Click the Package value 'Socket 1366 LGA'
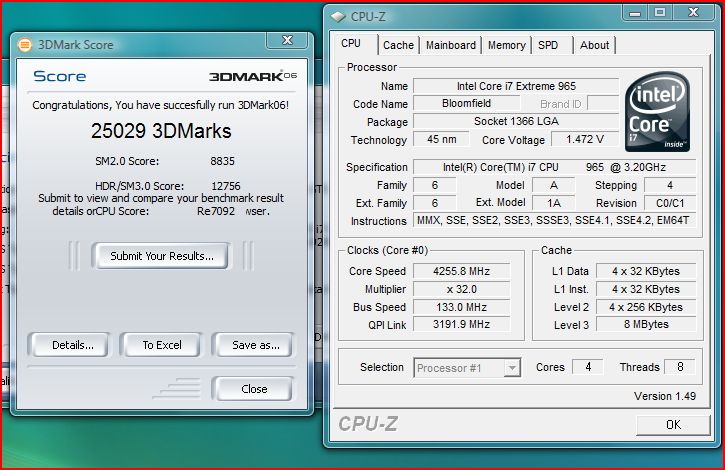 (516, 121)
